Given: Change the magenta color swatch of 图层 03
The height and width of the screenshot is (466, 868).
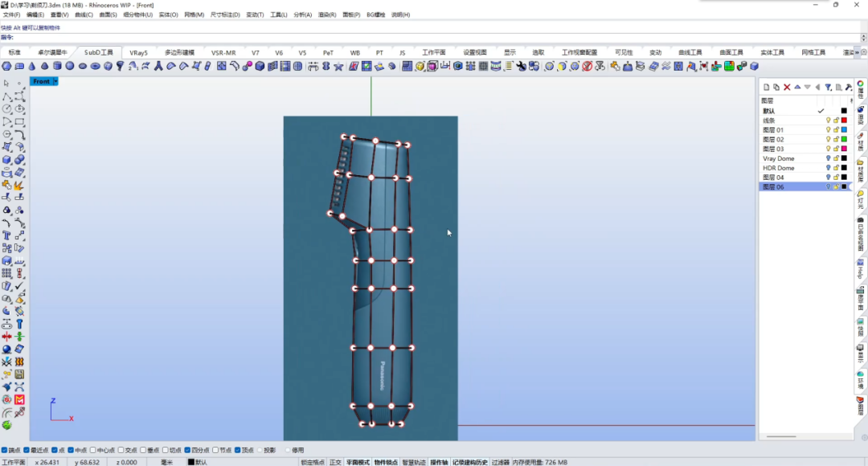Looking at the screenshot, I should [x=844, y=149].
